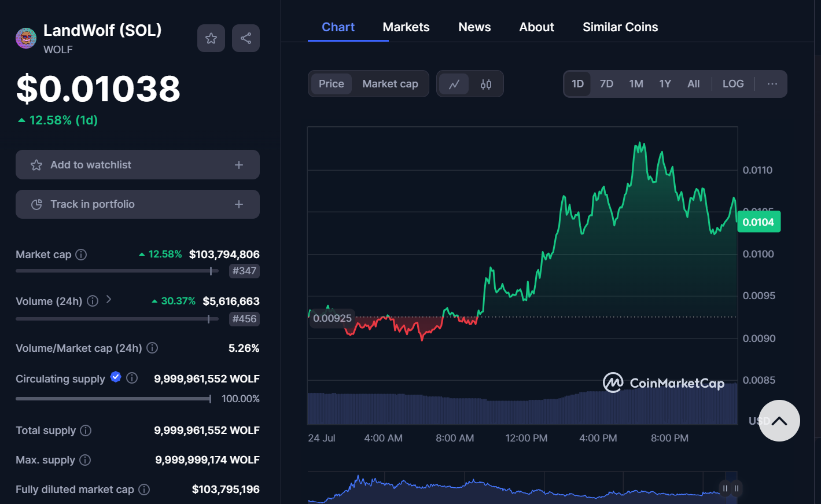Viewport: 821px width, 504px height.
Task: Click the star favorite icon button
Action: tap(211, 38)
